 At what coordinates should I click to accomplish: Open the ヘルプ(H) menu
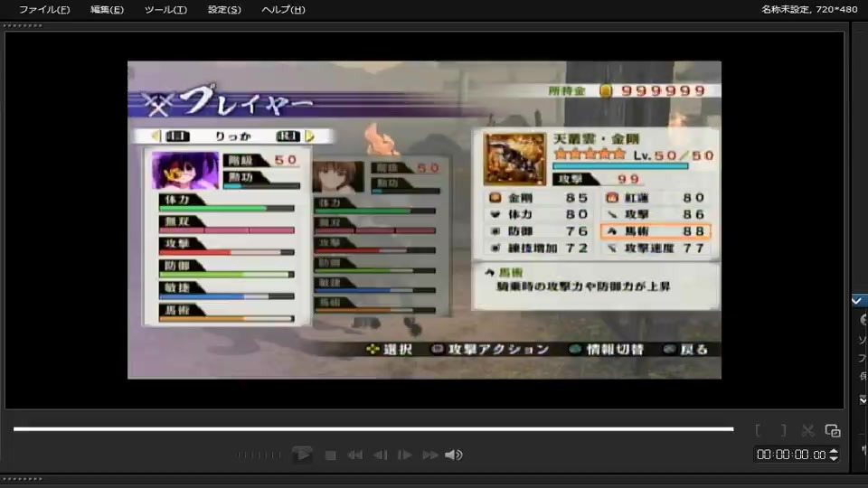click(x=283, y=9)
